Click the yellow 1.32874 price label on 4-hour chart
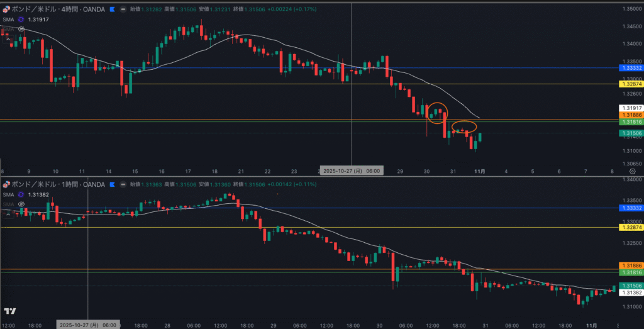The image size is (644, 329). click(x=630, y=84)
